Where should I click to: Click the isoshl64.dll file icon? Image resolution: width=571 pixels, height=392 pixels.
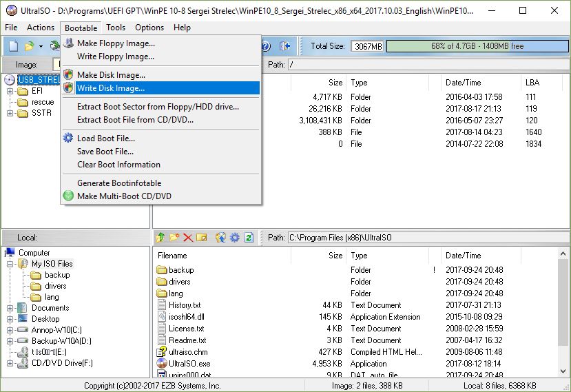(x=162, y=317)
